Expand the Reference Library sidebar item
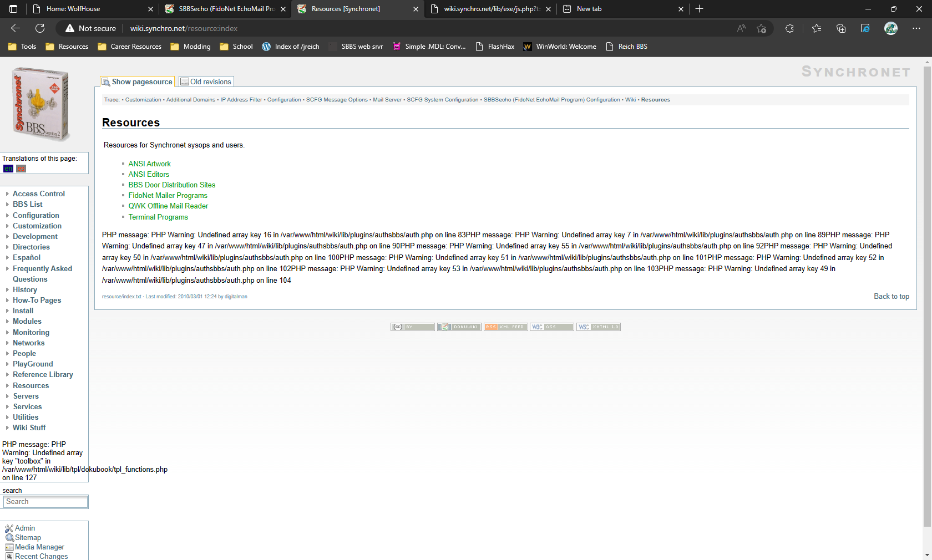Viewport: 932px width, 560px height. (x=43, y=374)
